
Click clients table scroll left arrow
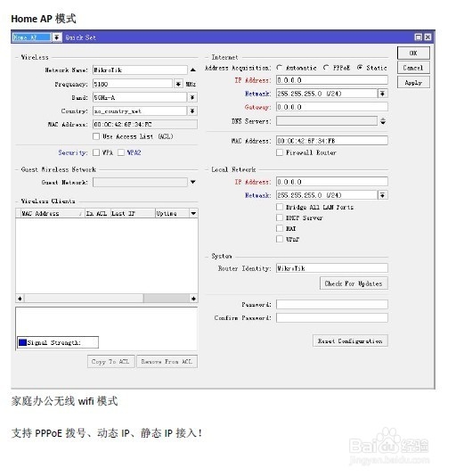20,299
